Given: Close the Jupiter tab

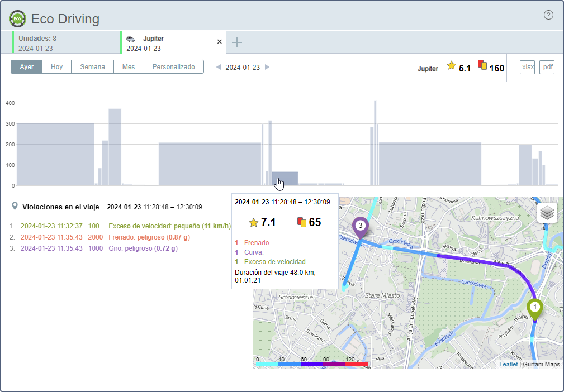Looking at the screenshot, I should coord(220,42).
